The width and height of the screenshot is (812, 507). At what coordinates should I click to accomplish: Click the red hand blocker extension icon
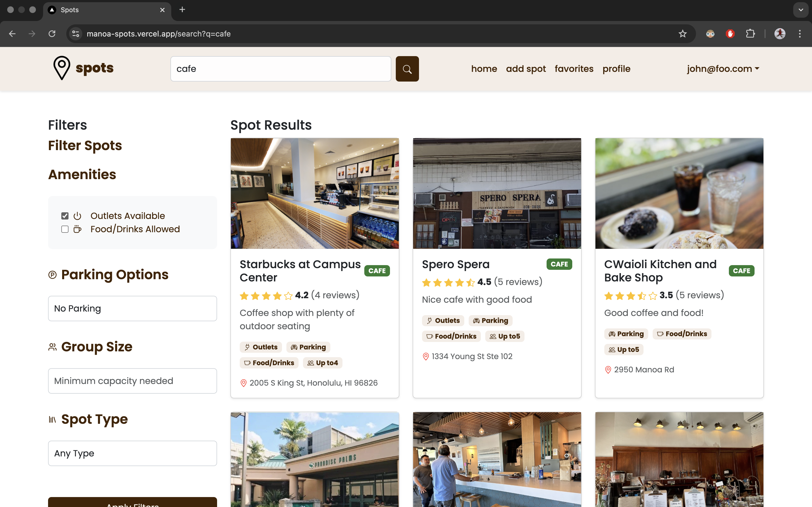click(730, 33)
